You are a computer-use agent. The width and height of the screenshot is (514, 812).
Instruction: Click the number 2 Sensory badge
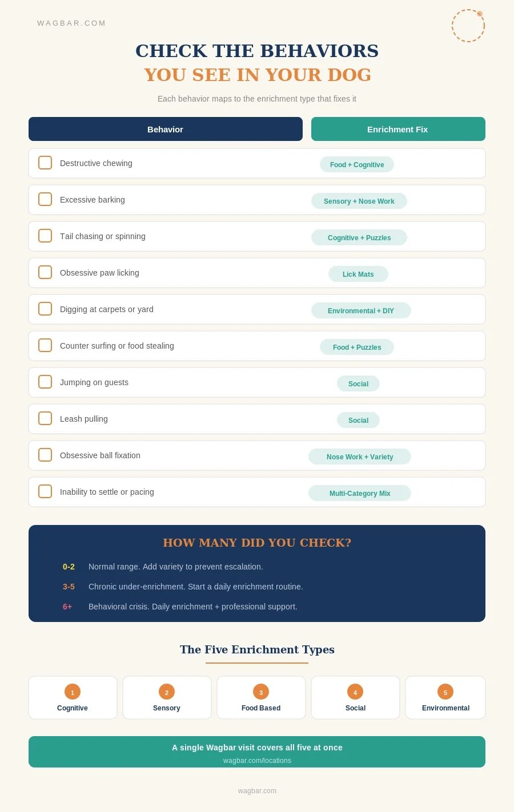[x=167, y=692]
